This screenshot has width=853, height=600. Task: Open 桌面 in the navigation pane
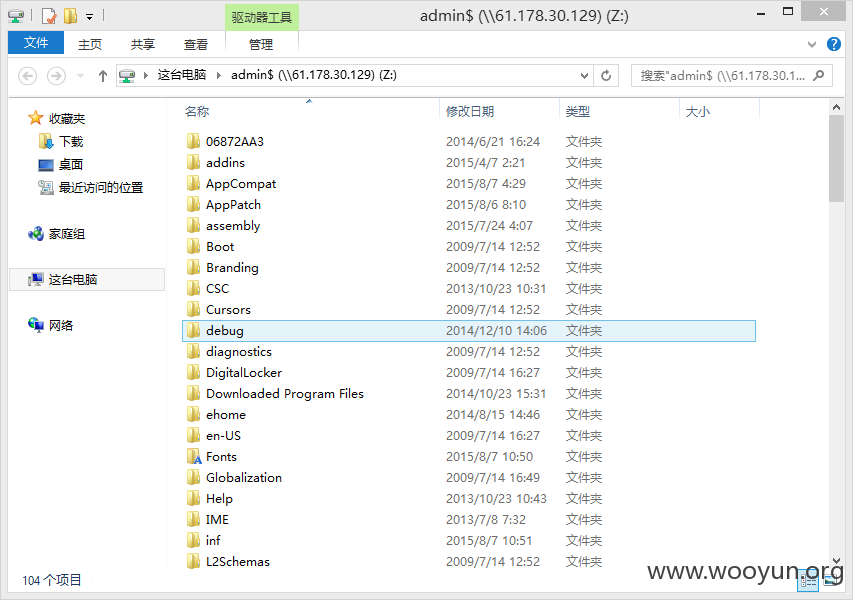(71, 164)
